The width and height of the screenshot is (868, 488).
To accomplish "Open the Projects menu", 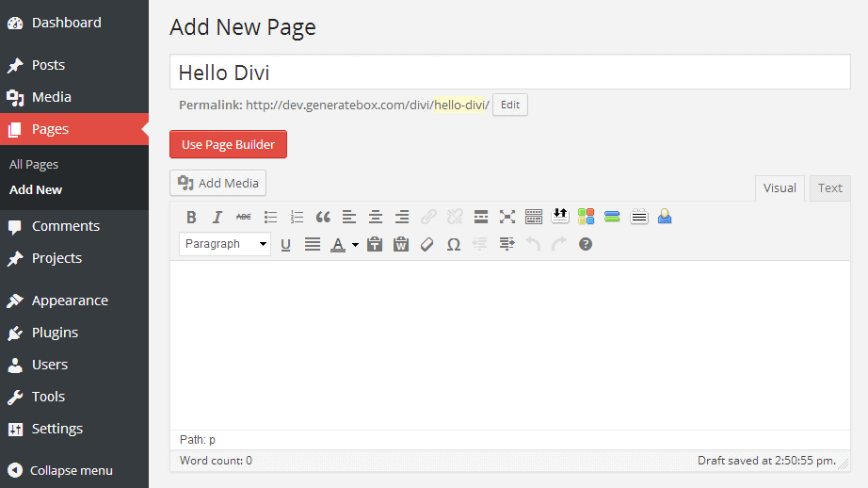I will (x=74, y=258).
